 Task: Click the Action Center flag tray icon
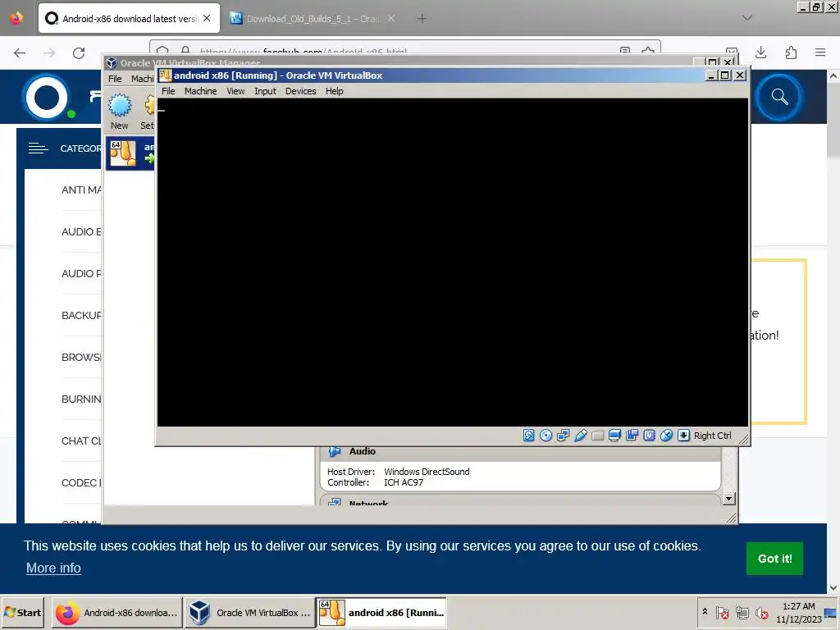coord(722,612)
